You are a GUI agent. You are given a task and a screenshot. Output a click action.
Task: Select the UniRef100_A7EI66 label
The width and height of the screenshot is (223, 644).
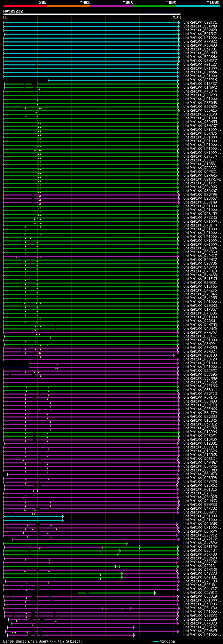pyautogui.click(x=200, y=386)
